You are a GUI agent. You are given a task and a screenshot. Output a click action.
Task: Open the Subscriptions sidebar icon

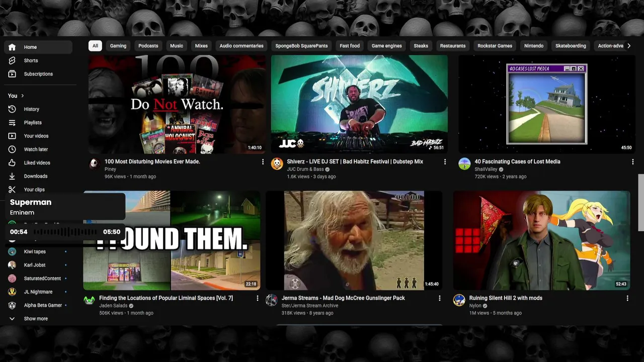(x=12, y=74)
